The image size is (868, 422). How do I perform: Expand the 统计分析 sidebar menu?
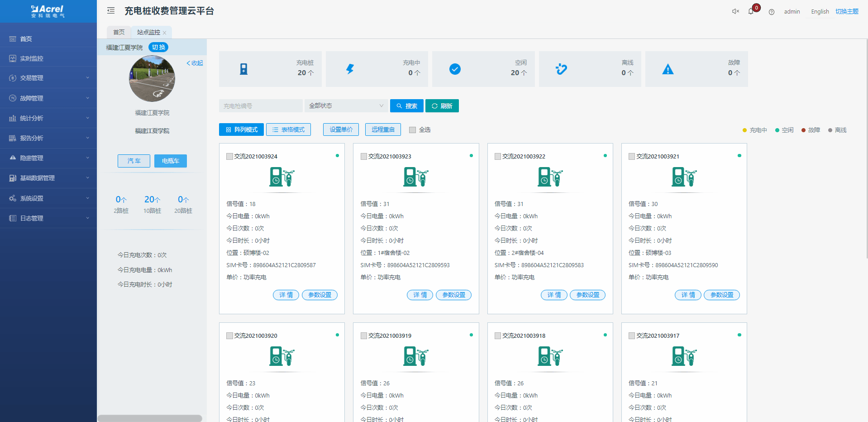tap(48, 118)
